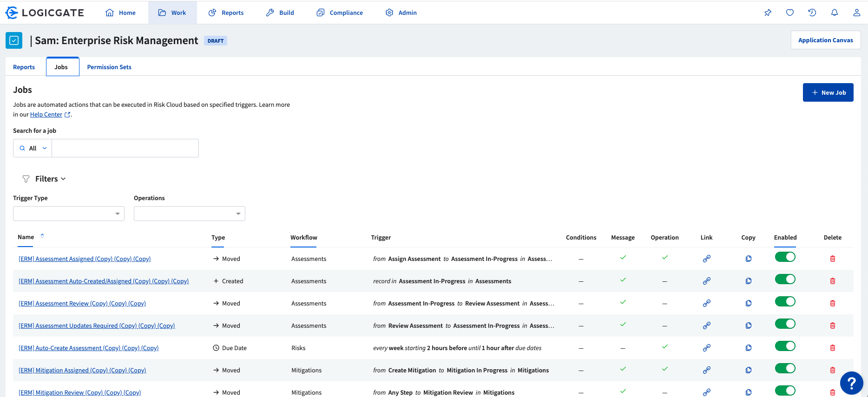This screenshot has height=397, width=868.
Task: Copy the Assessment Auto-Created/Assigned job
Action: click(x=749, y=281)
